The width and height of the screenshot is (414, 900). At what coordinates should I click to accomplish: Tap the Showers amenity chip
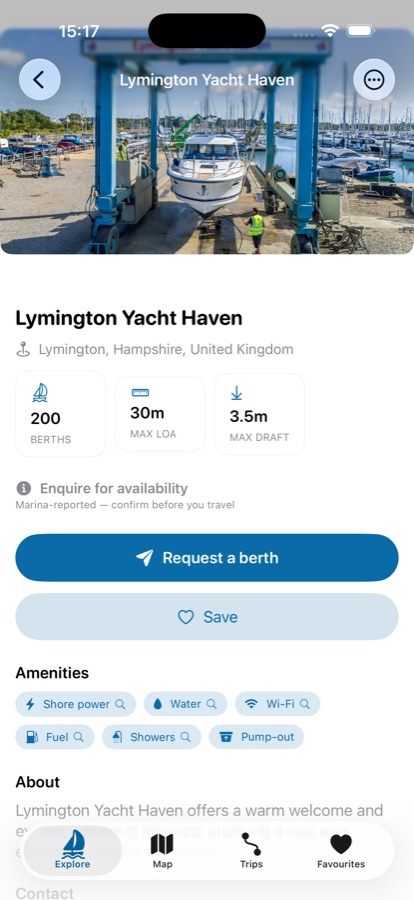[x=152, y=737]
